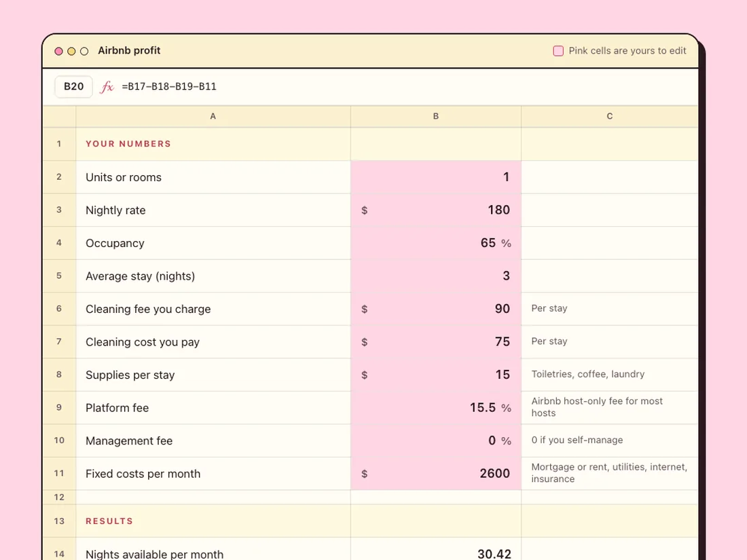This screenshot has height=560, width=747.
Task: Select row 9 header
Action: tap(59, 408)
